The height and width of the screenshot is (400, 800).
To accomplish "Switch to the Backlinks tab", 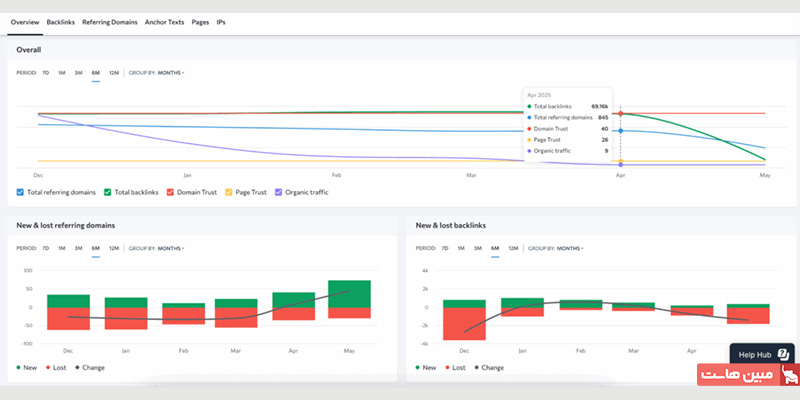I will (60, 21).
